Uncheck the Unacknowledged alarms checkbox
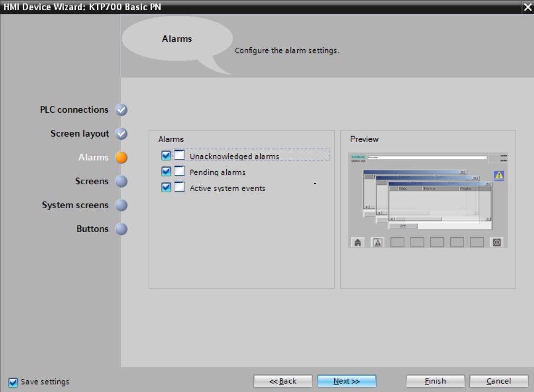Screen dimensions: 534x392 (x=166, y=156)
